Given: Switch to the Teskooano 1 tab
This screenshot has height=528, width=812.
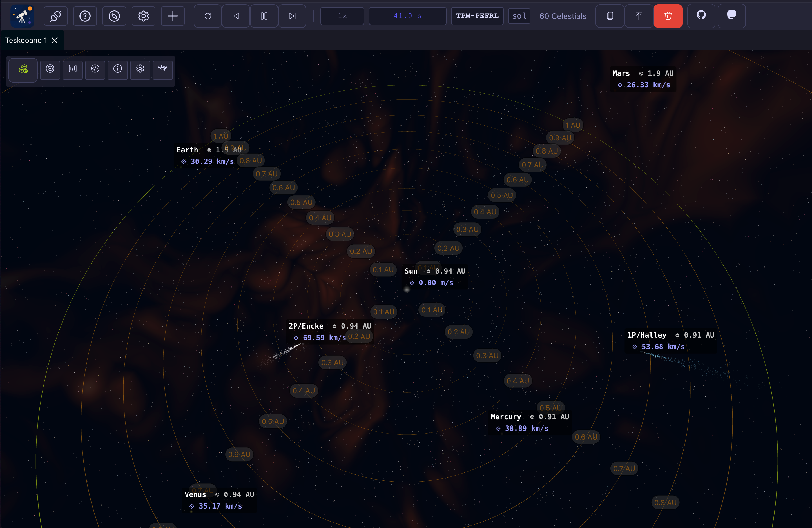Looking at the screenshot, I should (26, 40).
